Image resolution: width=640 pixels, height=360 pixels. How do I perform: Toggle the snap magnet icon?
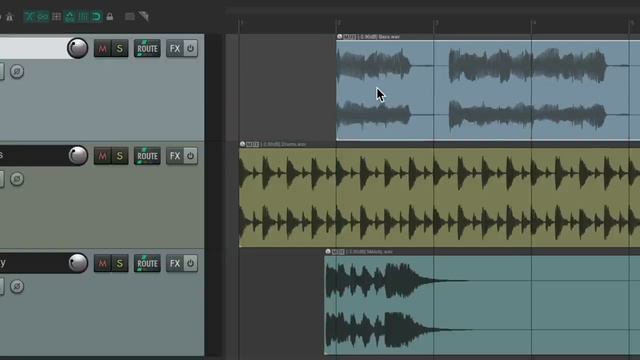(96, 16)
